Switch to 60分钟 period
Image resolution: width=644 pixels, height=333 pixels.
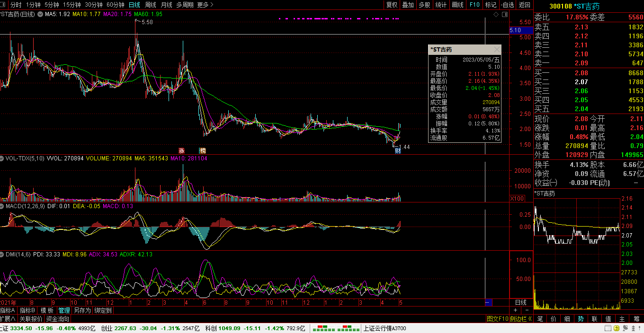[116, 5]
